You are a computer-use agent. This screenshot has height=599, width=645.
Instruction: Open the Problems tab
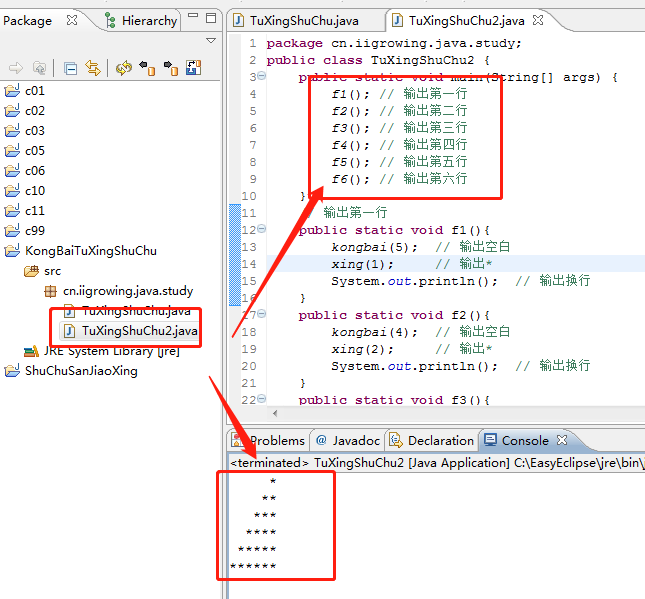click(268, 441)
